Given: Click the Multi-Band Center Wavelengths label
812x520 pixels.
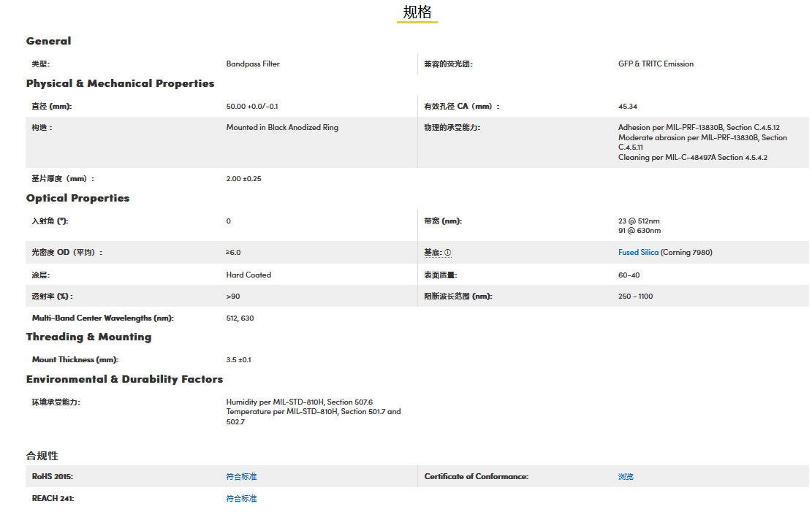Looking at the screenshot, I should coord(102,318).
